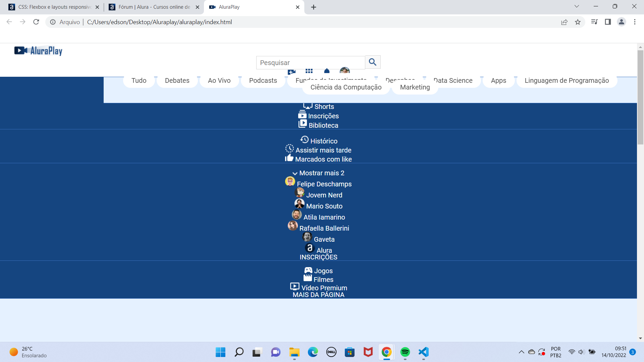Screen dimensions: 644x362
Task: Click the Histórico icon in sidebar
Action: pyautogui.click(x=304, y=140)
